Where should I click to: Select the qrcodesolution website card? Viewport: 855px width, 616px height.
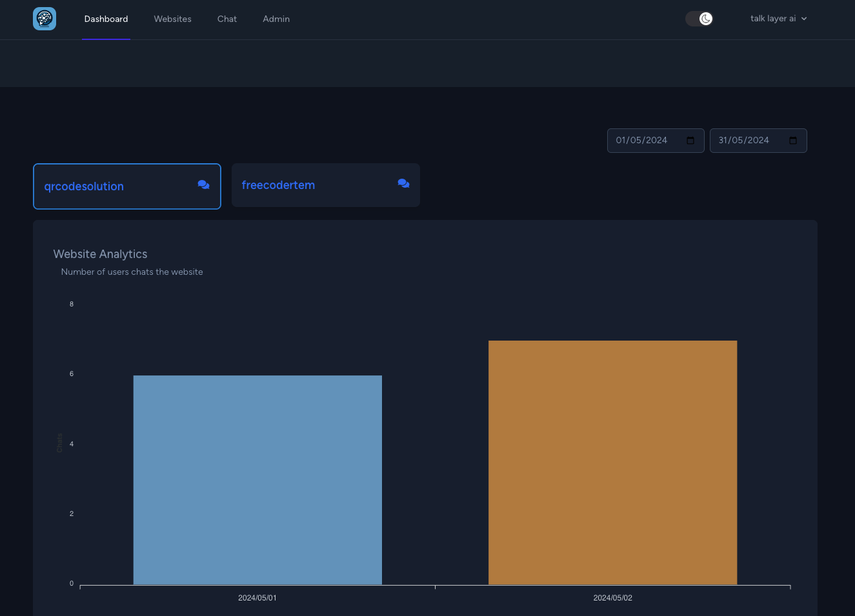click(x=127, y=186)
